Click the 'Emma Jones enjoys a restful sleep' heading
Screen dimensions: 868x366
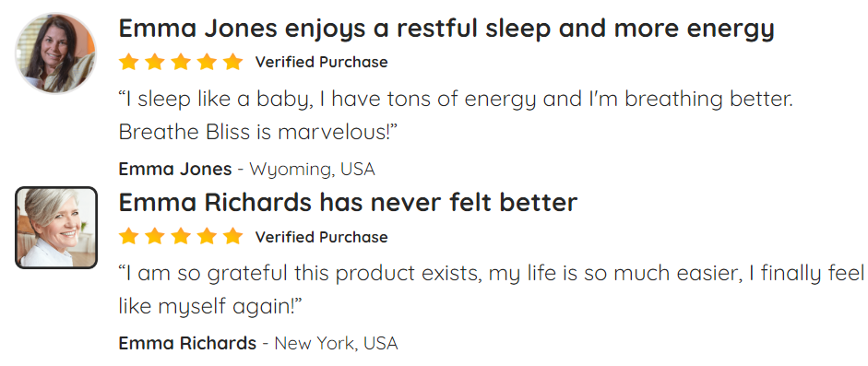tap(446, 29)
